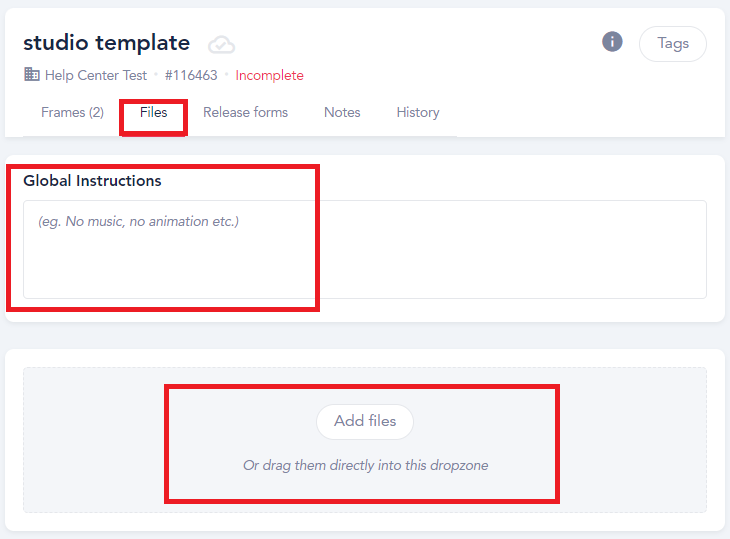Viewport: 730px width, 539px height.
Task: Open the Release forms tab
Action: coord(245,113)
